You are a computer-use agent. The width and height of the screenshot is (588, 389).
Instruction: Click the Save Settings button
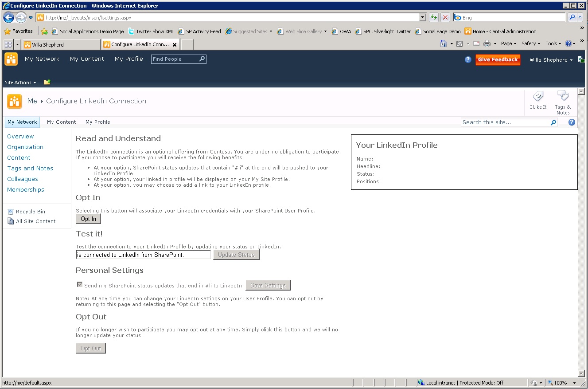pos(268,285)
